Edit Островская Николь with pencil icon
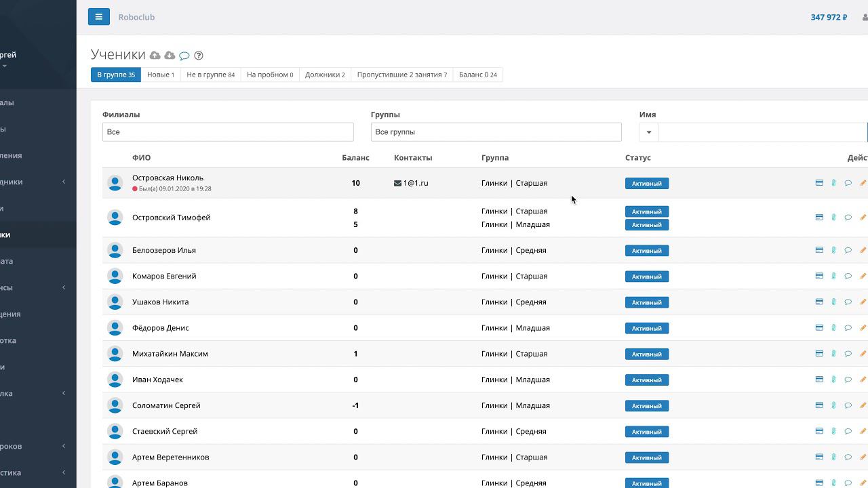The image size is (868, 488). [863, 183]
